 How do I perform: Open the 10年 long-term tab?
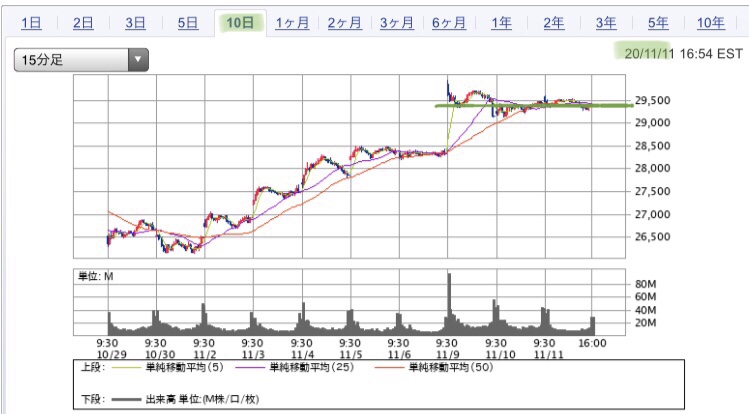coord(711,23)
